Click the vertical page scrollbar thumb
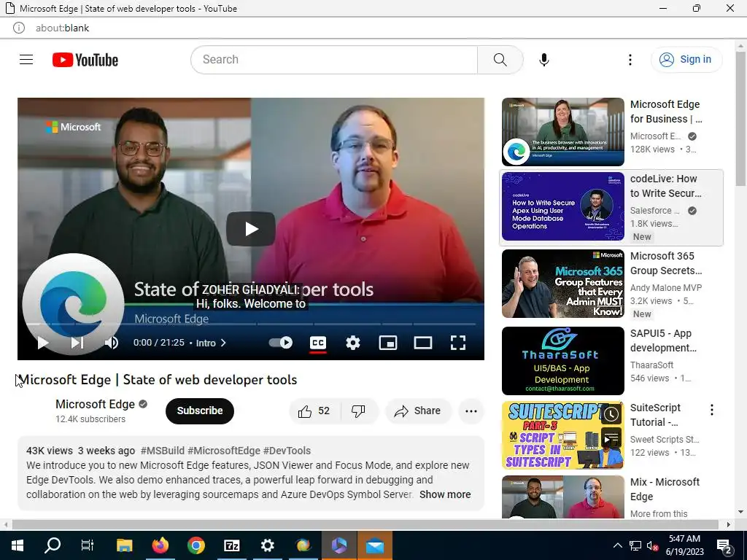Viewport: 747px width, 560px height. tap(740, 119)
